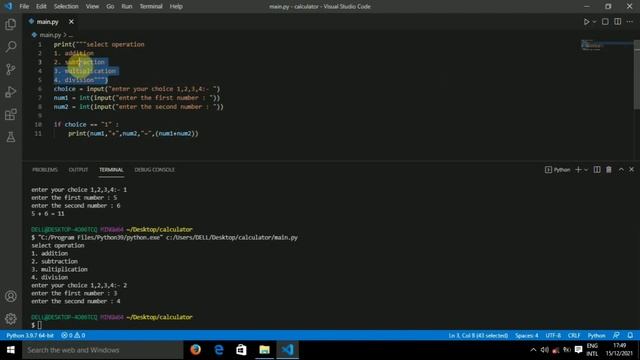Screen dimensions: 640x360
Task: Create new terminal with plus icon
Action: [578, 170]
